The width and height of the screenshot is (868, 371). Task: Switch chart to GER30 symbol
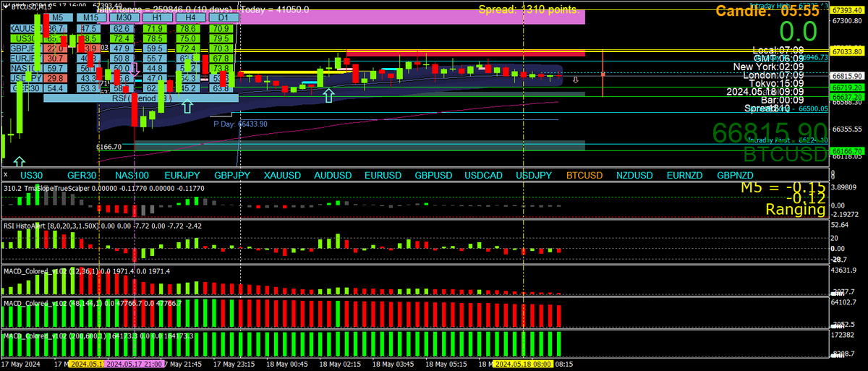[82, 175]
